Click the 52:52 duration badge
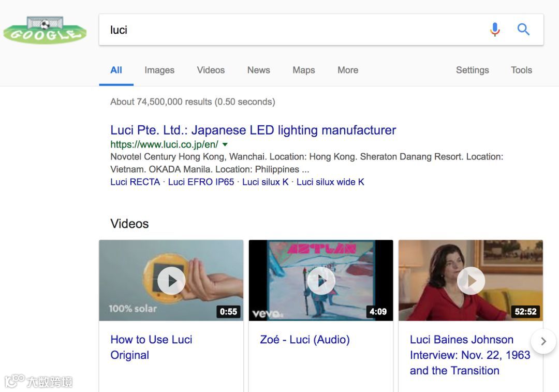This screenshot has height=392, width=559. pos(525,311)
